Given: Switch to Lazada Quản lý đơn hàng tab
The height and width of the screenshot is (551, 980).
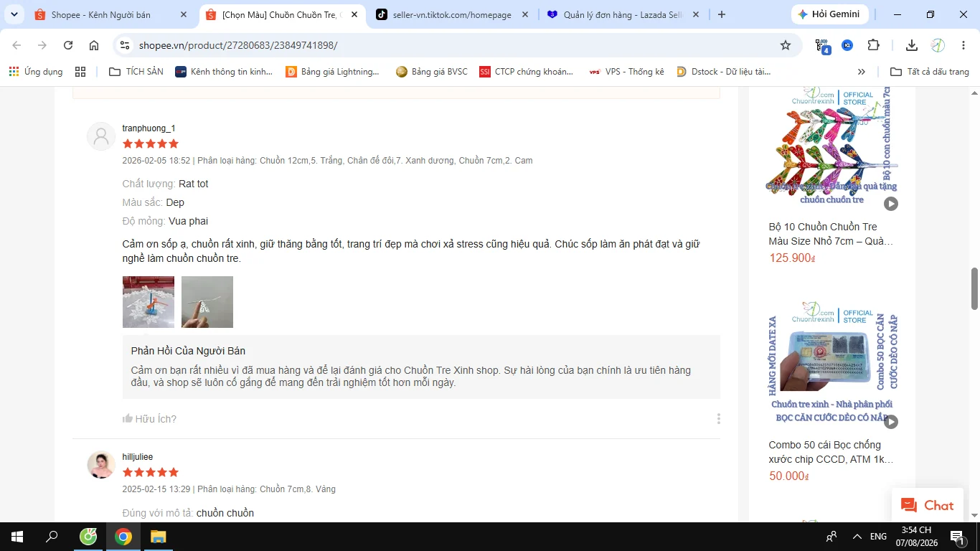Looking at the screenshot, I should pyautogui.click(x=623, y=14).
